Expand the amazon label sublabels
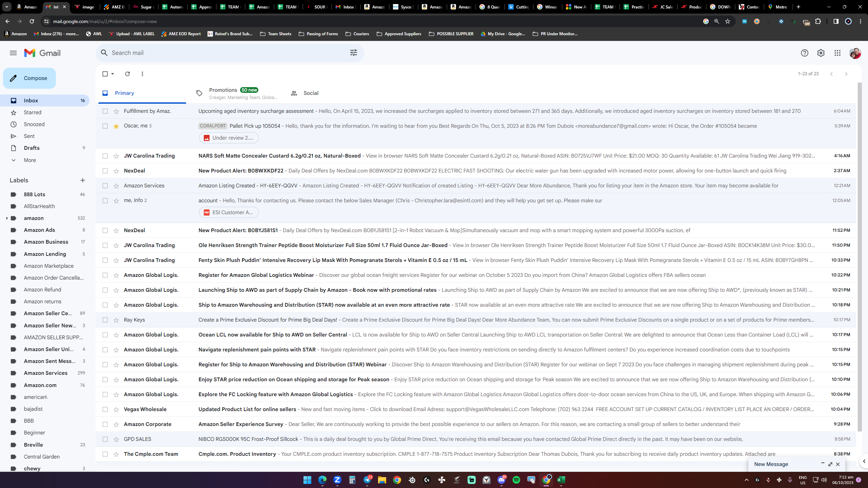This screenshot has width=868, height=488. tap(7, 218)
